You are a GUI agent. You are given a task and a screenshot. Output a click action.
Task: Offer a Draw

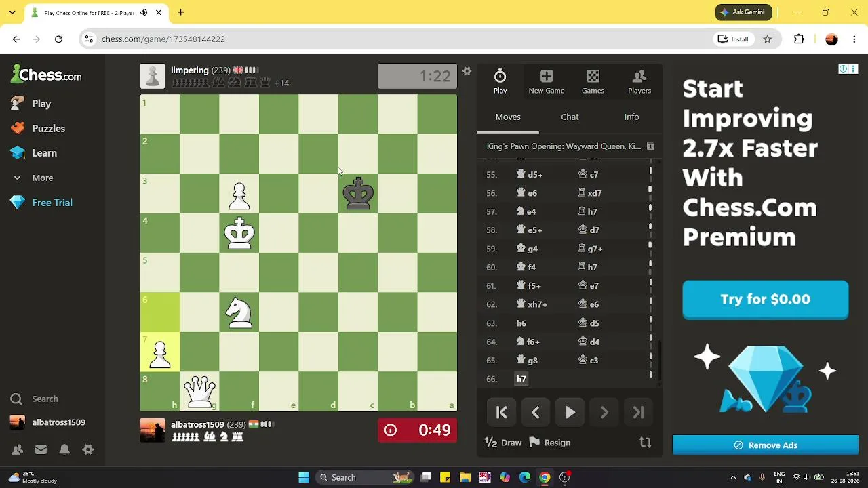point(503,443)
